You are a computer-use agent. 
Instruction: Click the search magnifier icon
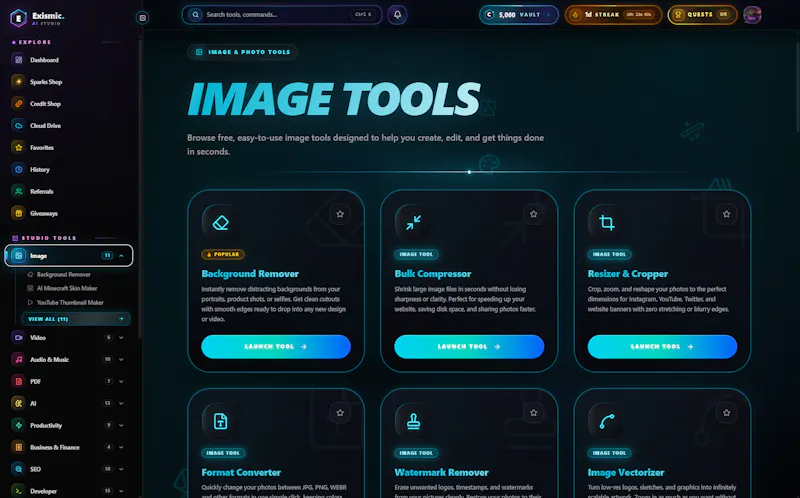click(195, 15)
